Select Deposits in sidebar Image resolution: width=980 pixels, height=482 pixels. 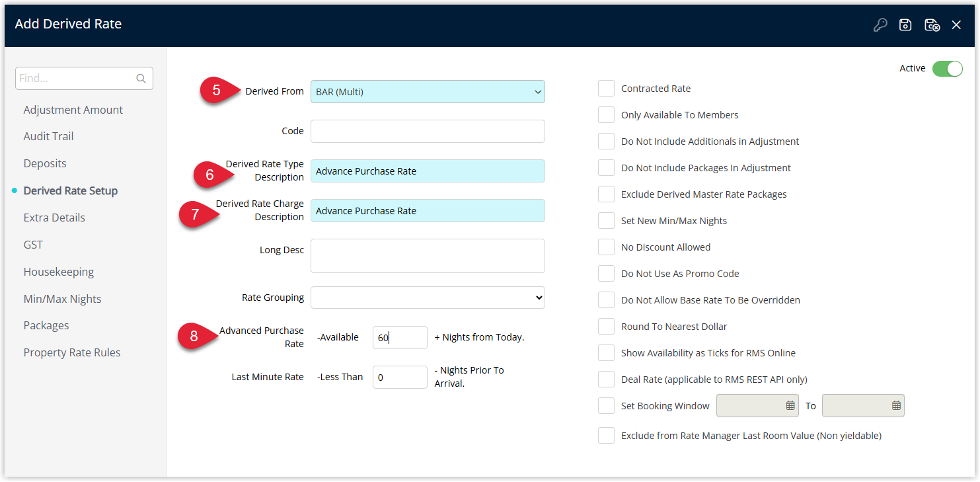coord(45,163)
